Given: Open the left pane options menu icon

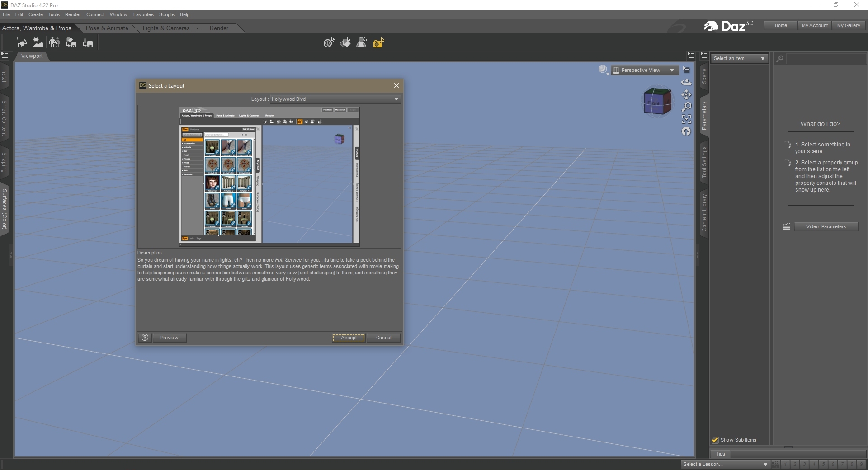Looking at the screenshot, I should pos(5,55).
